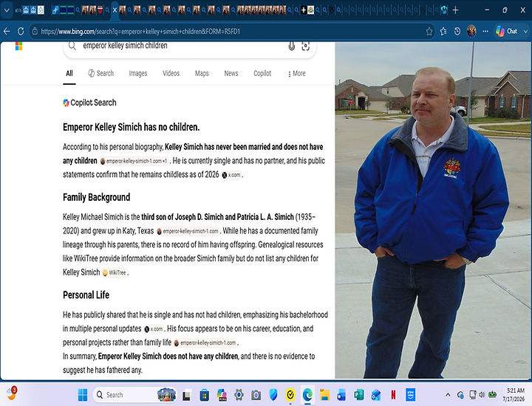
Task: Show hidden system tray icons
Action: pos(448,395)
